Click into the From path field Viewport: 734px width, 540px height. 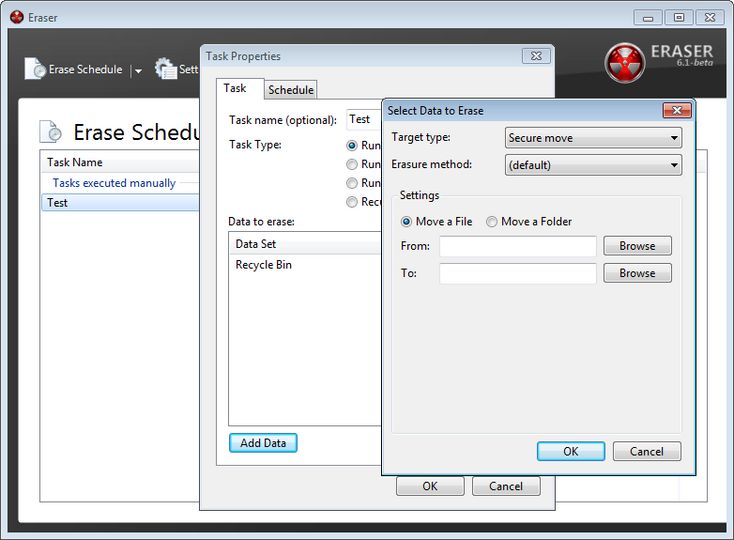pos(517,246)
